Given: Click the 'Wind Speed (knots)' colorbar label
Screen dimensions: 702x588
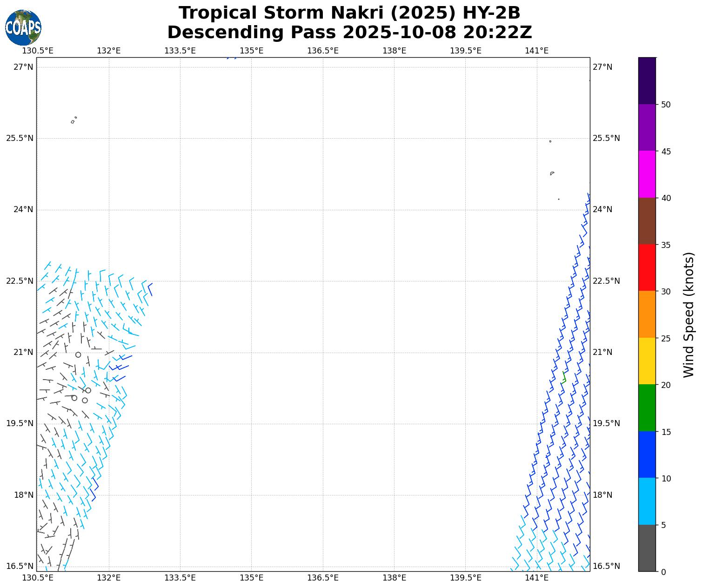Looking at the screenshot, I should tap(689, 314).
